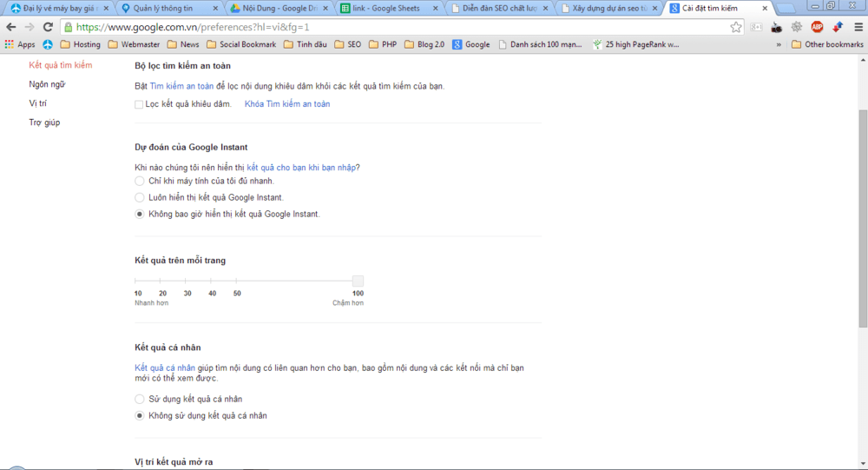Image resolution: width=868 pixels, height=470 pixels.
Task: Open the Tinh dầu bookmark folder
Action: 306,44
